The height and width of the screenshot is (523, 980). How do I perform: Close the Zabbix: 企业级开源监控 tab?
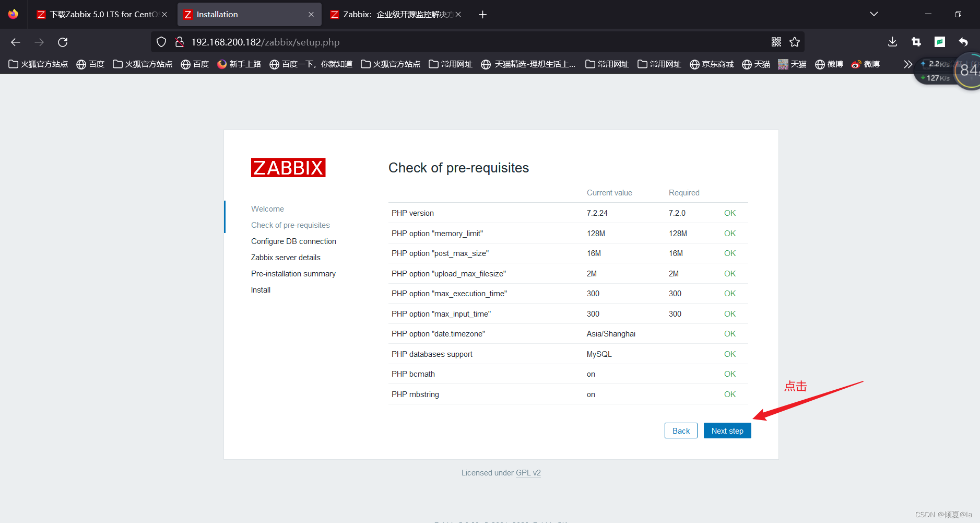[x=458, y=15]
